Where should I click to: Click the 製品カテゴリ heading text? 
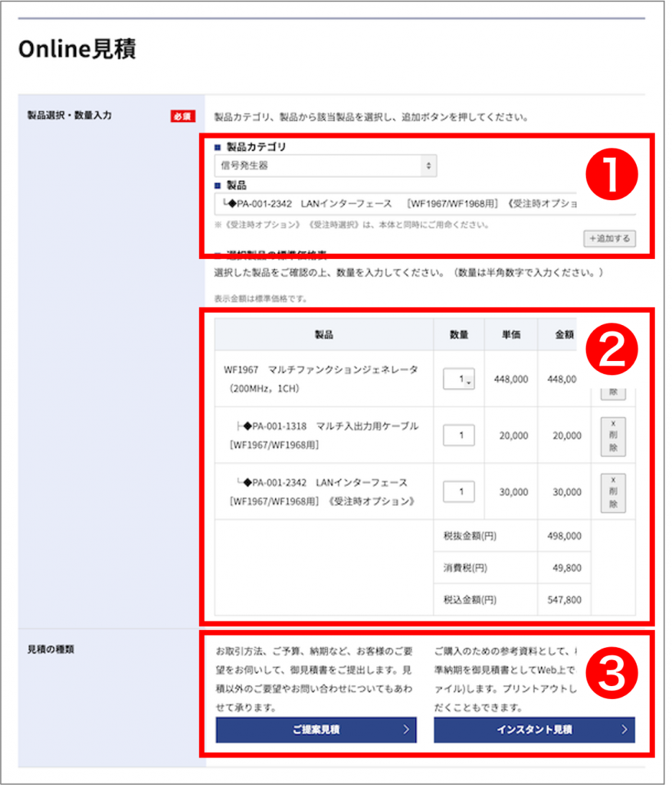tap(256, 146)
